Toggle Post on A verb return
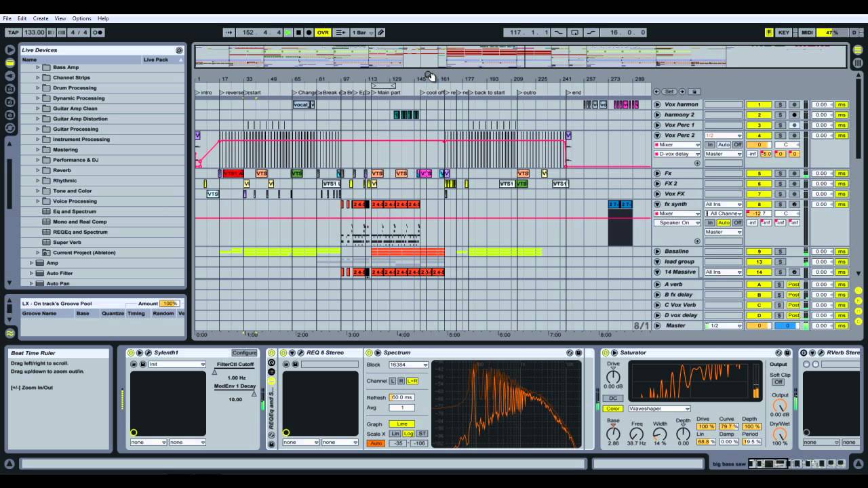 click(x=793, y=285)
